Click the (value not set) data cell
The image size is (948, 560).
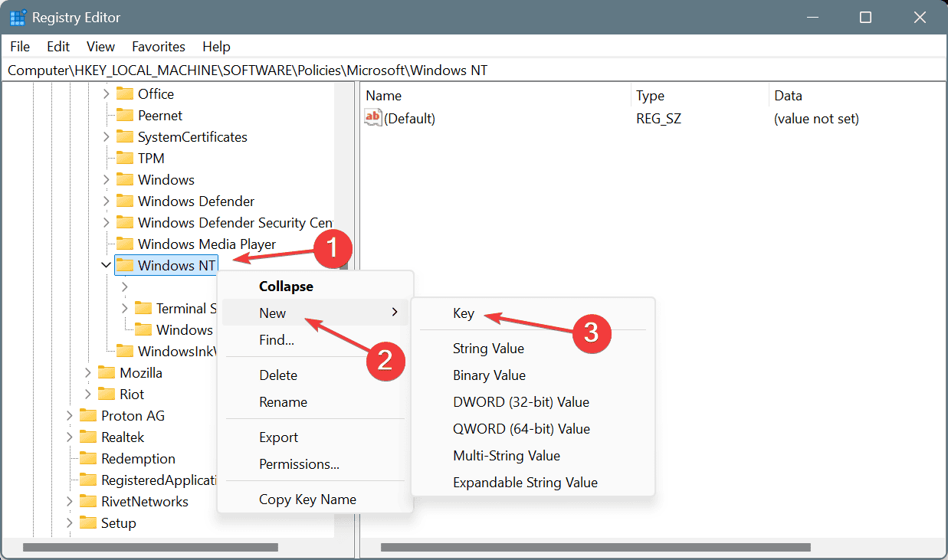816,119
